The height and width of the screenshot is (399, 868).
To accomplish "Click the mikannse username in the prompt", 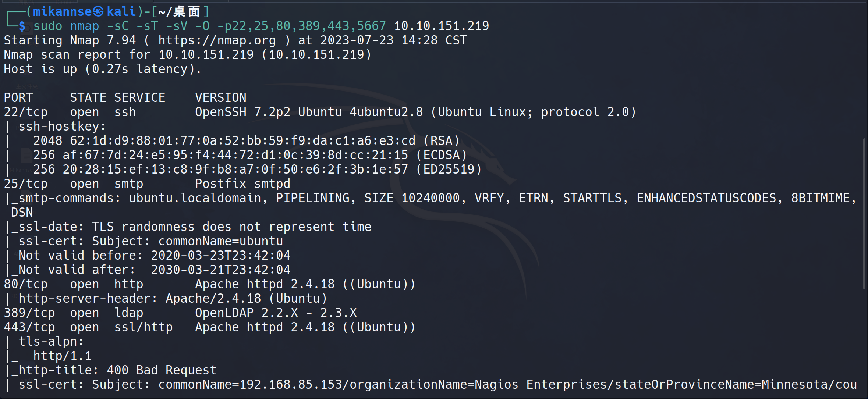I will click(x=62, y=12).
